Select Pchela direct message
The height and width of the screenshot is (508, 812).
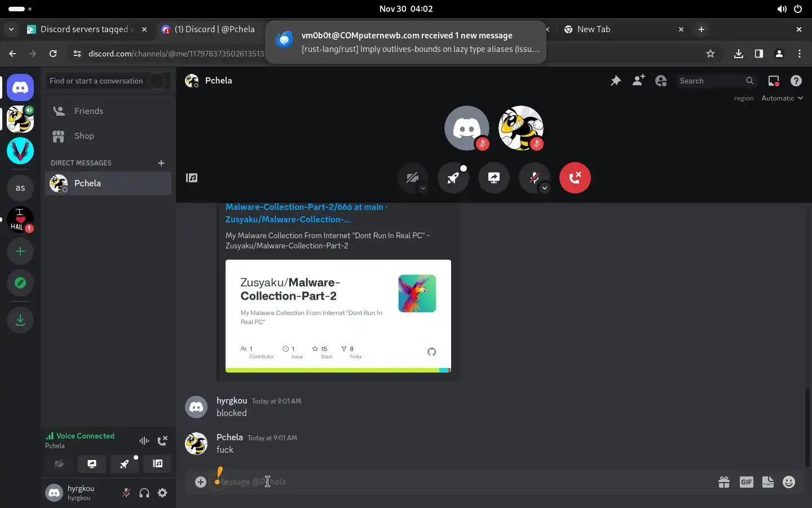point(108,183)
